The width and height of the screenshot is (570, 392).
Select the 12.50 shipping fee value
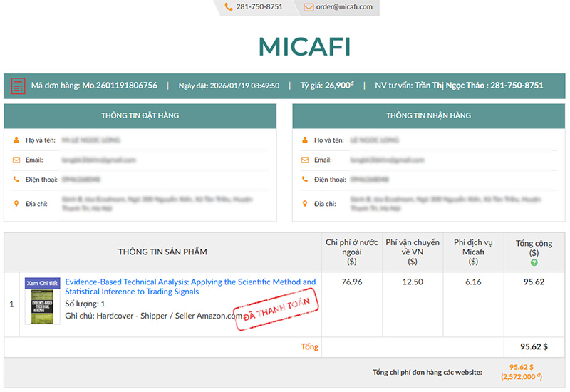click(x=413, y=282)
